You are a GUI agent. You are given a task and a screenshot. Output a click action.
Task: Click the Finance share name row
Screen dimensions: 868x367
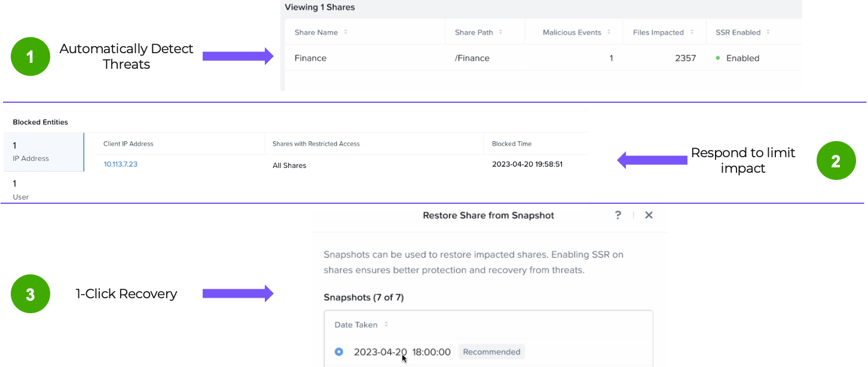310,59
